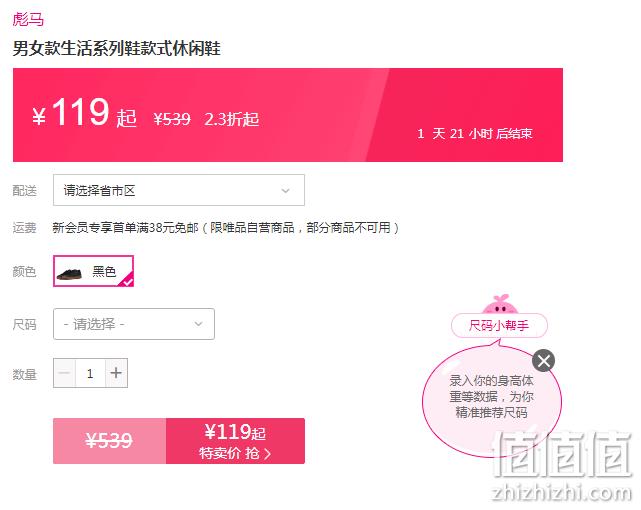Image resolution: width=641 pixels, height=510 pixels.
Task: Open the 彪马 brand link
Action: click(28, 19)
